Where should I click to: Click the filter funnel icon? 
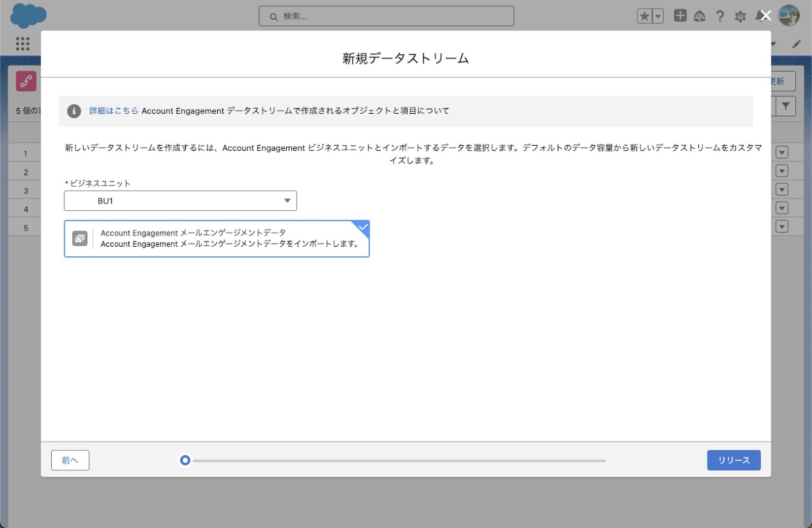[786, 106]
